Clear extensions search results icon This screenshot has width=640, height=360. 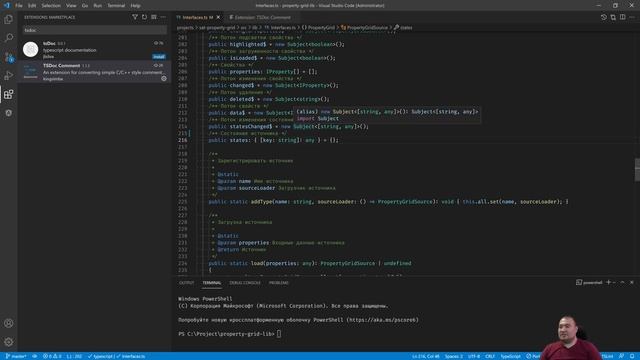click(x=154, y=17)
